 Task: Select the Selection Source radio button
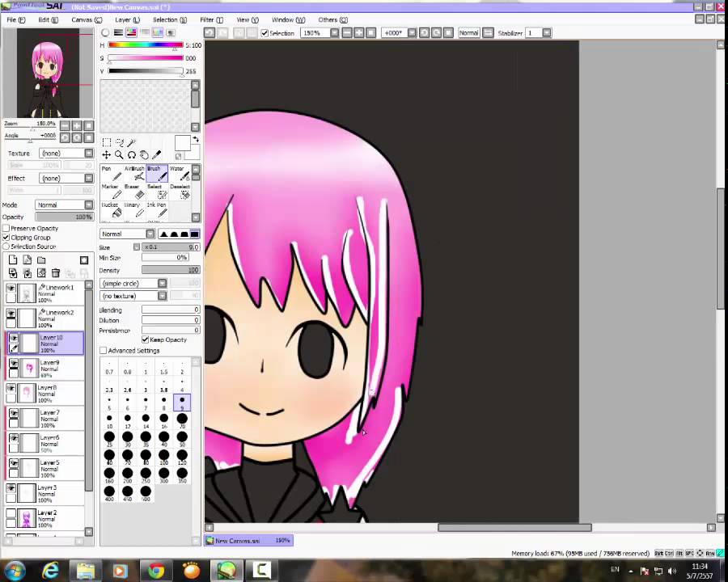[x=6, y=247]
